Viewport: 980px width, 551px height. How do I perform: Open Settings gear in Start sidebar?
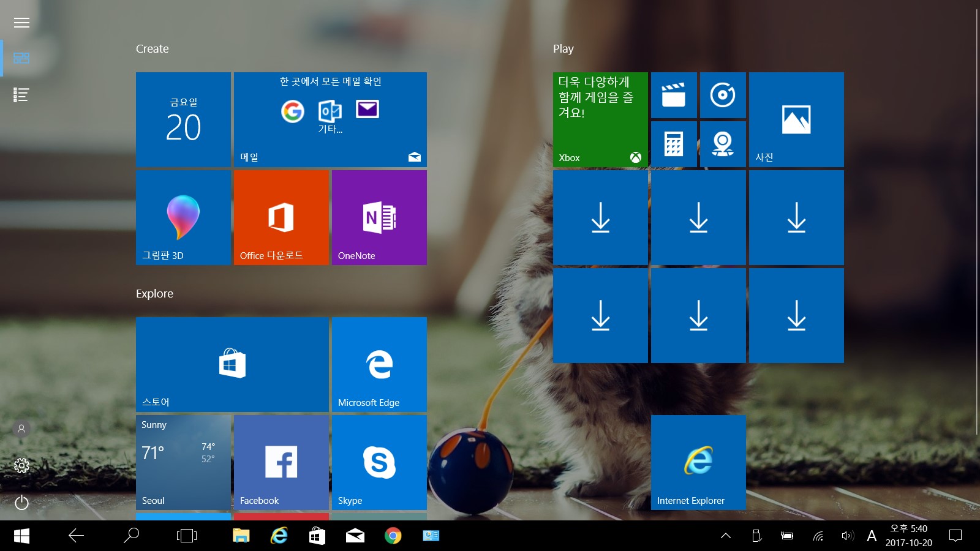21,466
